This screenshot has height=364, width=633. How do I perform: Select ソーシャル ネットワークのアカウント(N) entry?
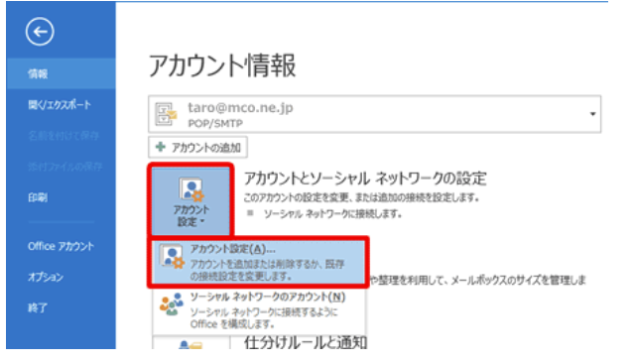point(258,310)
